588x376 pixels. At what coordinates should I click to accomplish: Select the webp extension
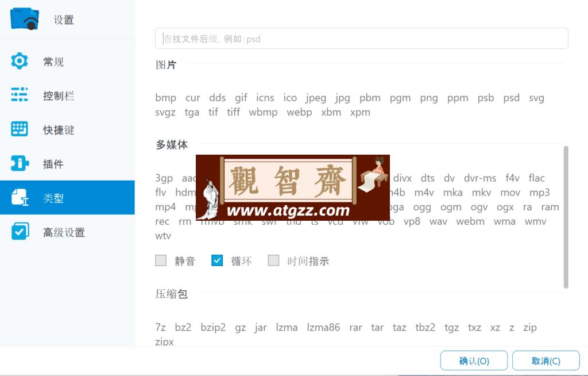pos(299,112)
